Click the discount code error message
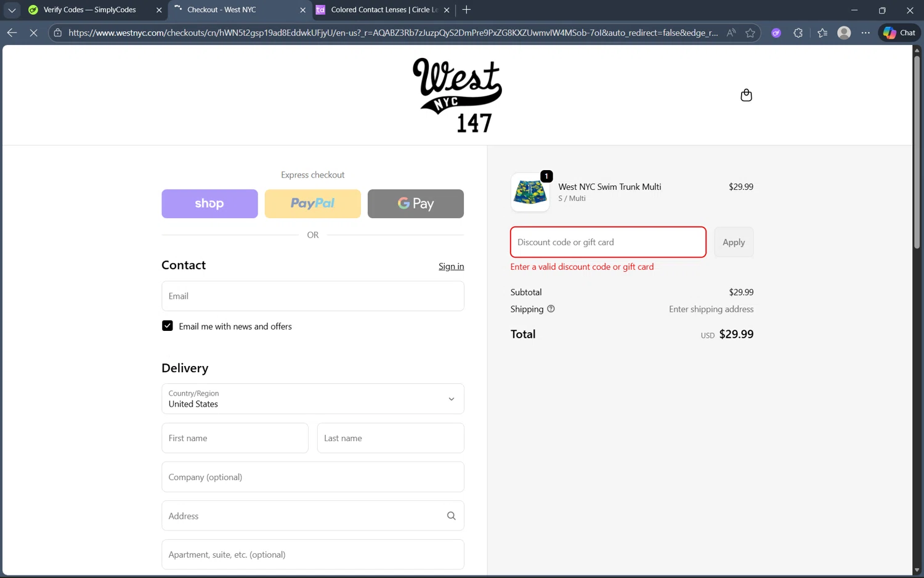The image size is (924, 578). 582,267
